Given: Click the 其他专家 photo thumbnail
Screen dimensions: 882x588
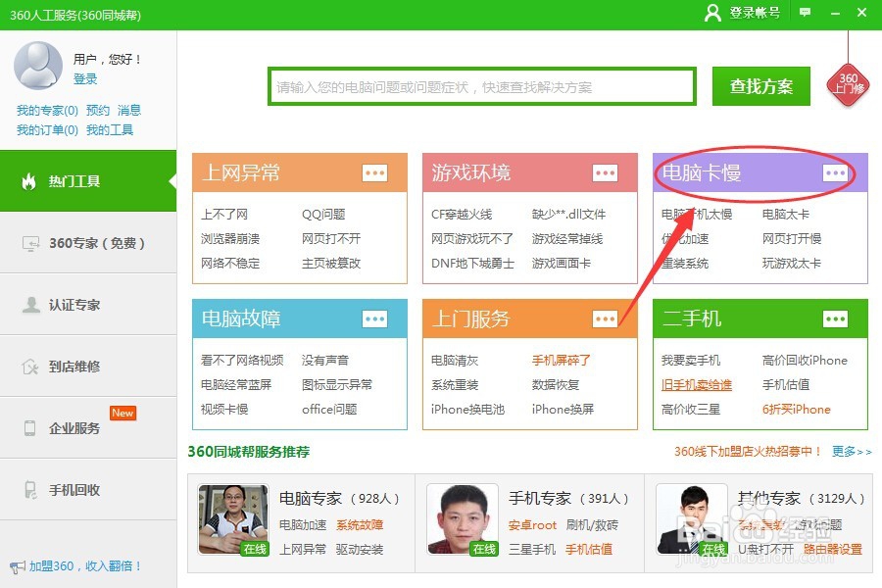Looking at the screenshot, I should [x=693, y=520].
